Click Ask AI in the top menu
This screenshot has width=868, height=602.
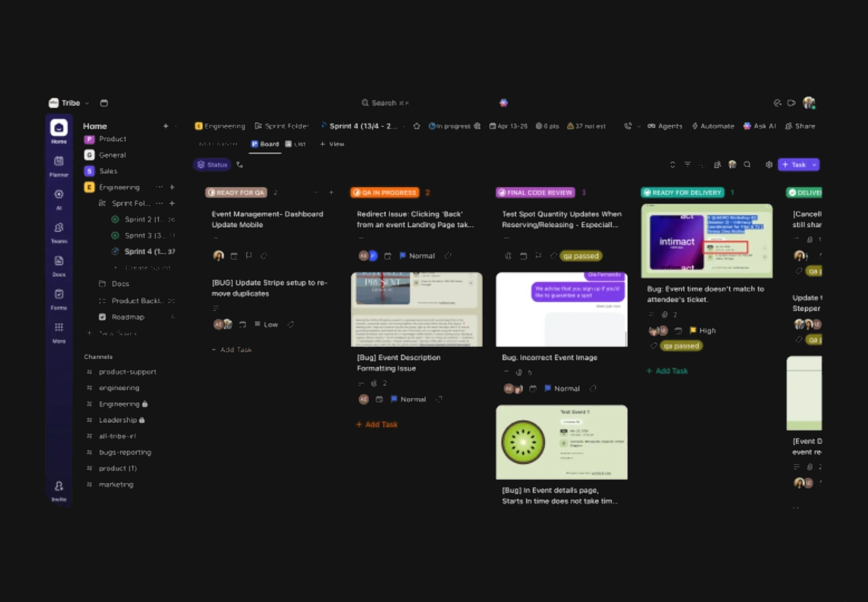[760, 126]
